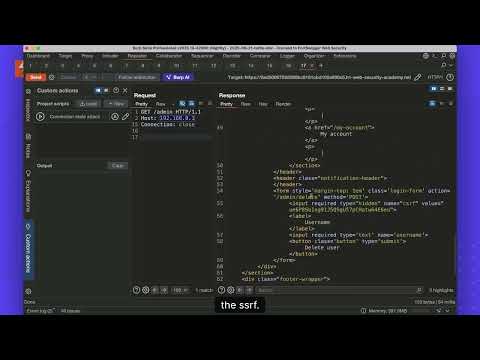Open the Notes side panel

tap(28, 147)
